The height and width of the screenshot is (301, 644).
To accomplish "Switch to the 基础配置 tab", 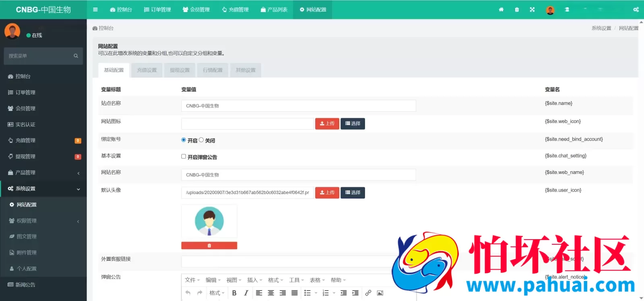I will coord(114,70).
